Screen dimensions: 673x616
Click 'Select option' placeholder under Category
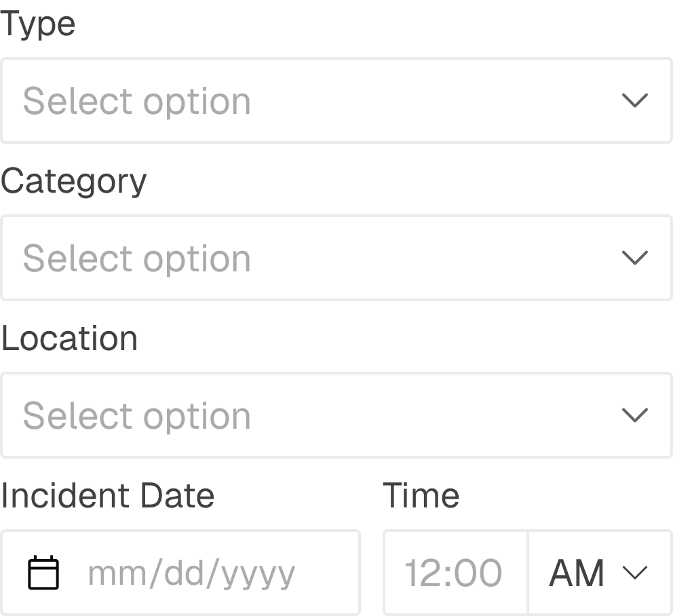pyautogui.click(x=137, y=259)
